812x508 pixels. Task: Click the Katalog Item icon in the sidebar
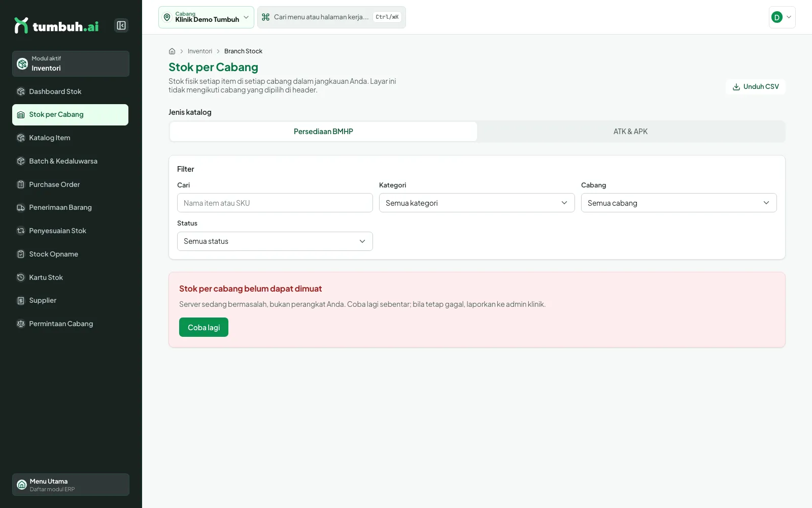[21, 138]
